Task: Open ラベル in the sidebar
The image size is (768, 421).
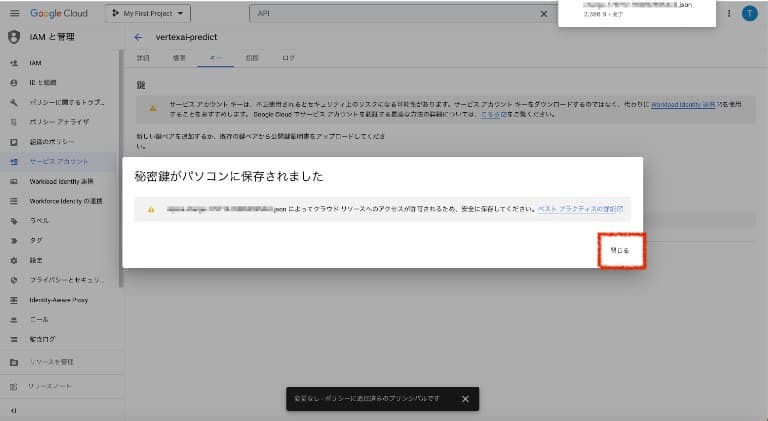Action: pyautogui.click(x=59, y=221)
